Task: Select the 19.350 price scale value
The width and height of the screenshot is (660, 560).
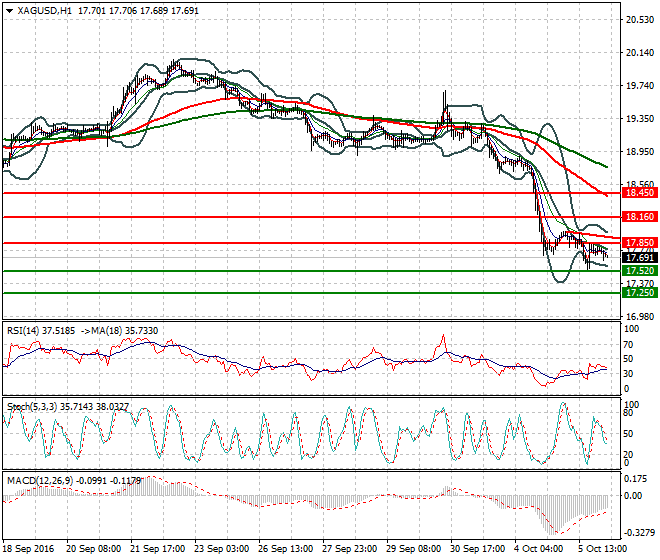Action: click(x=640, y=119)
